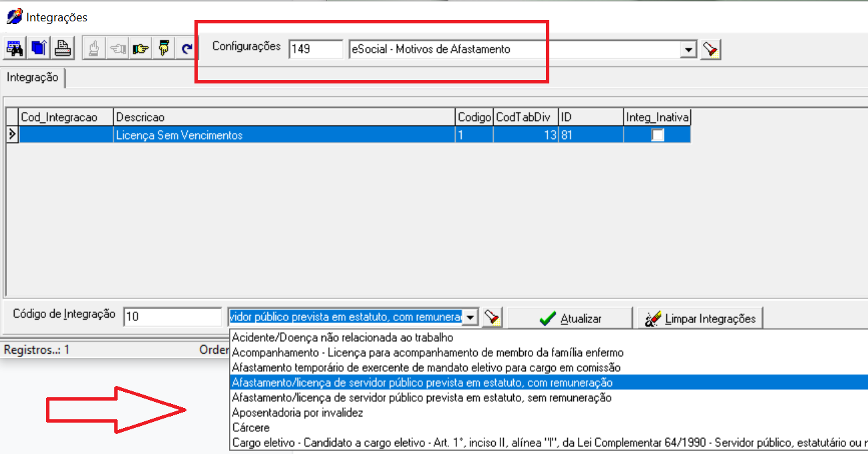Select 'Aposentadoria por invalidez' from list
This screenshot has height=454, width=868.
(297, 413)
